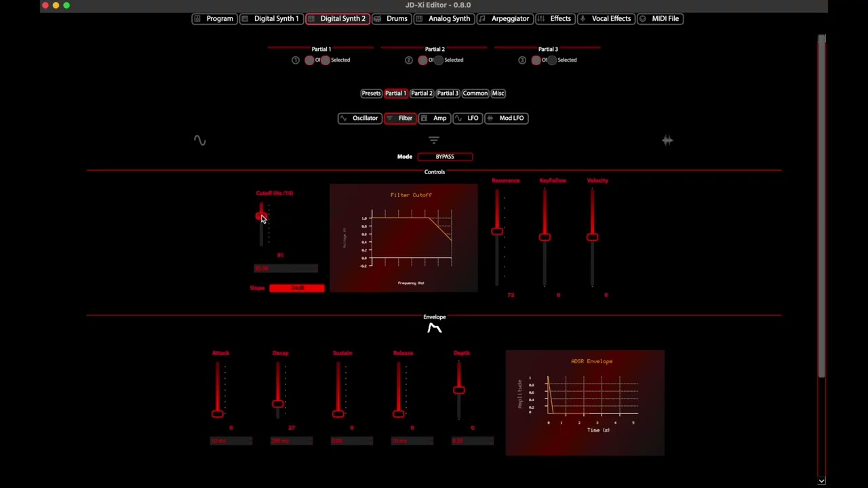Viewport: 868px width, 488px height.
Task: Switch to the Partial 2 sub-tab
Action: [x=421, y=94]
